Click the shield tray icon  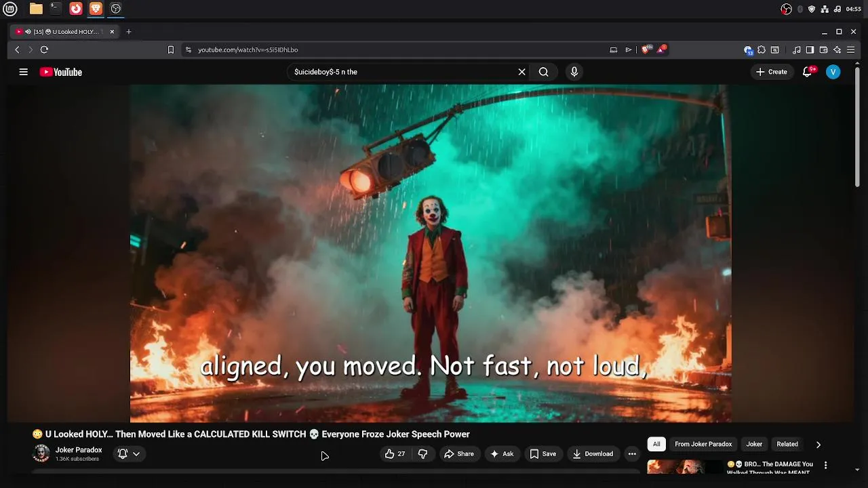click(x=812, y=9)
